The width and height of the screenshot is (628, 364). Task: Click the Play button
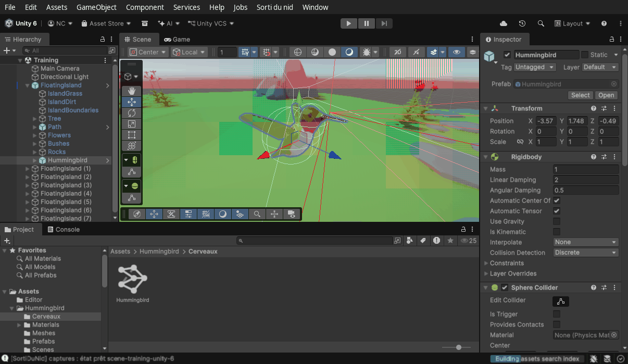tap(349, 23)
